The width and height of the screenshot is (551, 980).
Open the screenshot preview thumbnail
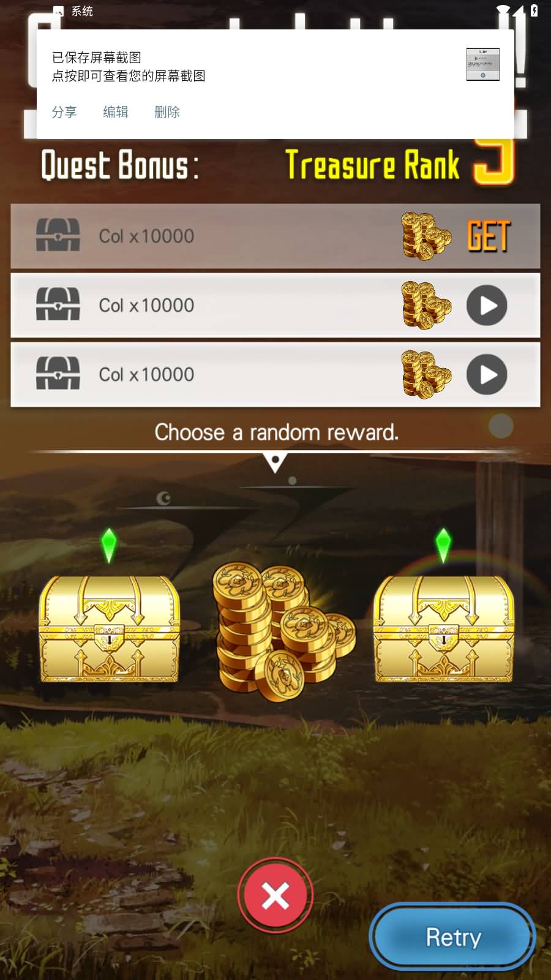click(x=483, y=64)
